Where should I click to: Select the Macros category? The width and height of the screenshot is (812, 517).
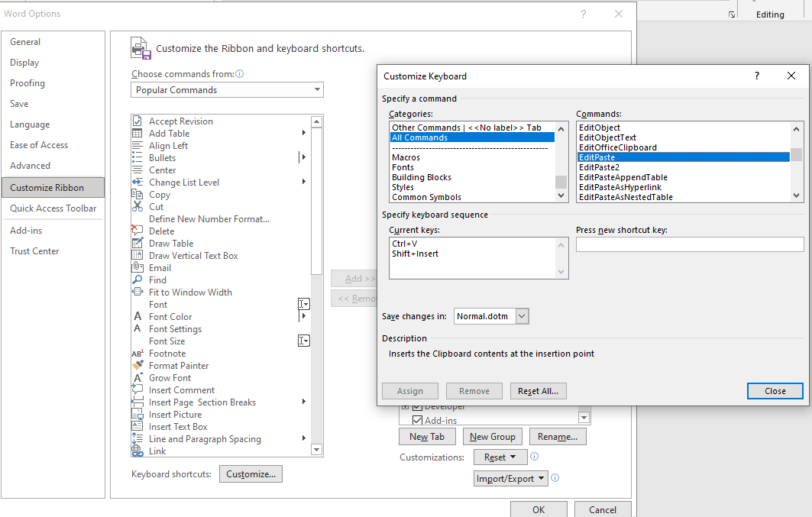click(x=406, y=157)
